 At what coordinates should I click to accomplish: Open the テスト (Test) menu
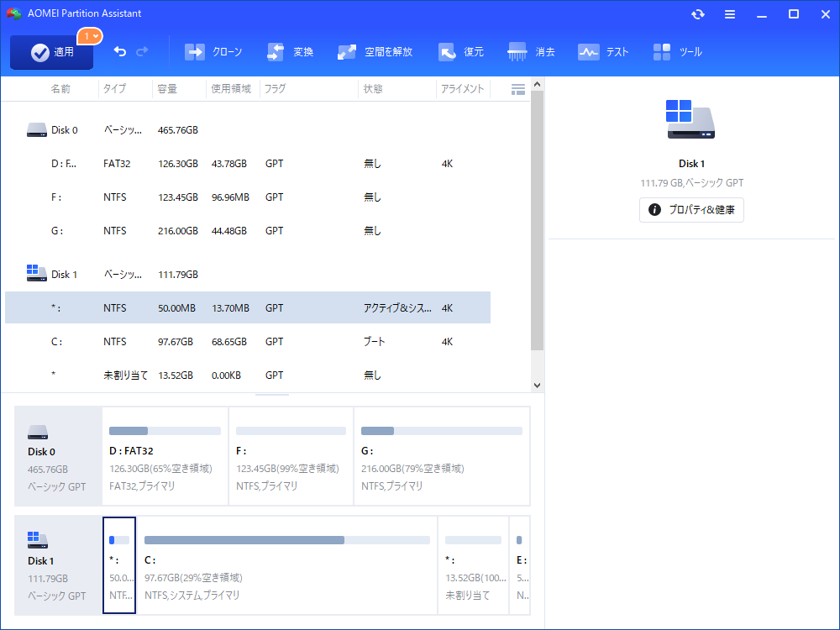603,52
